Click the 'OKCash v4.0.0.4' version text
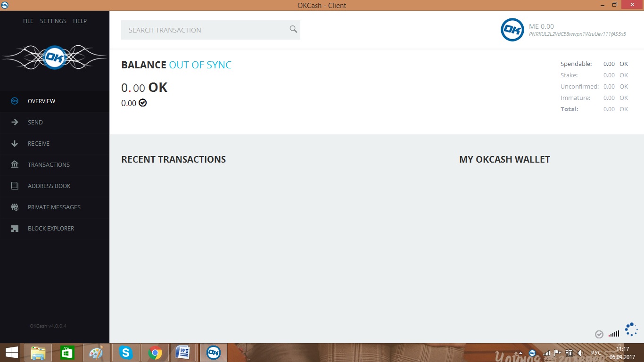This screenshot has width=644, height=362. pyautogui.click(x=48, y=326)
